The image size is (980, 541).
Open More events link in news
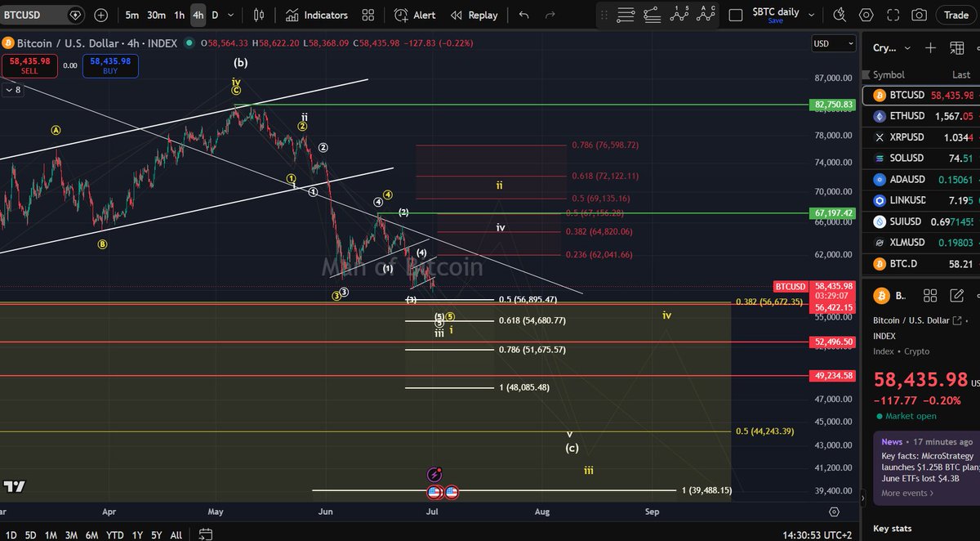(907, 493)
